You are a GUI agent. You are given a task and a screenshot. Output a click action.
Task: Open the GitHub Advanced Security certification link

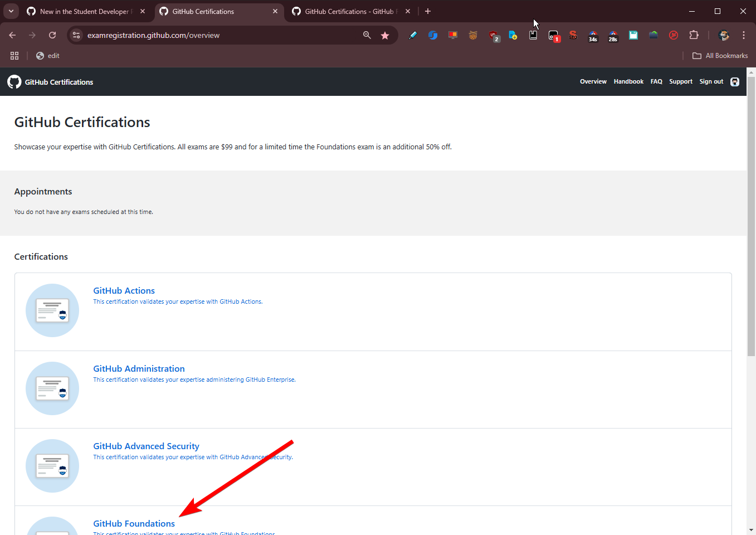tap(146, 446)
